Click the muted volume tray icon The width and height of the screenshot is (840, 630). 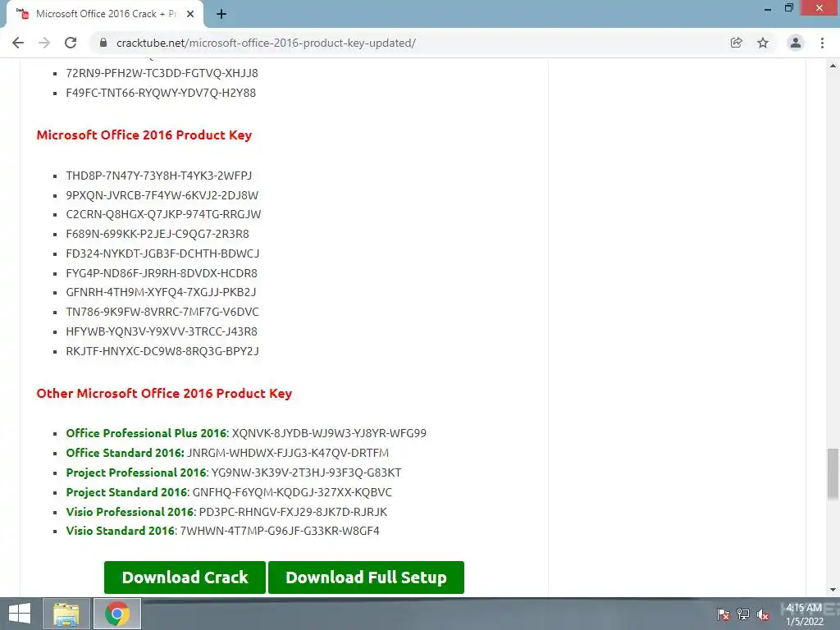pyautogui.click(x=763, y=614)
